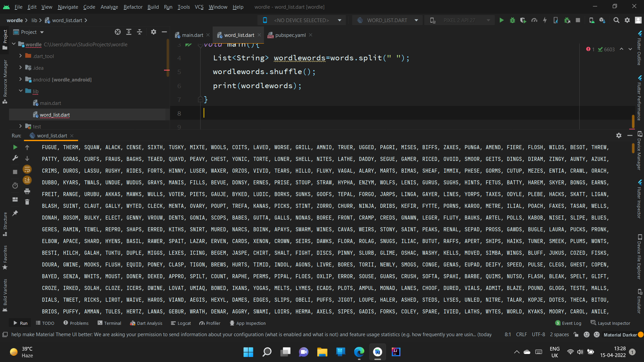Toggle the Resource Manager tool window
644x362 pixels.
click(5, 81)
